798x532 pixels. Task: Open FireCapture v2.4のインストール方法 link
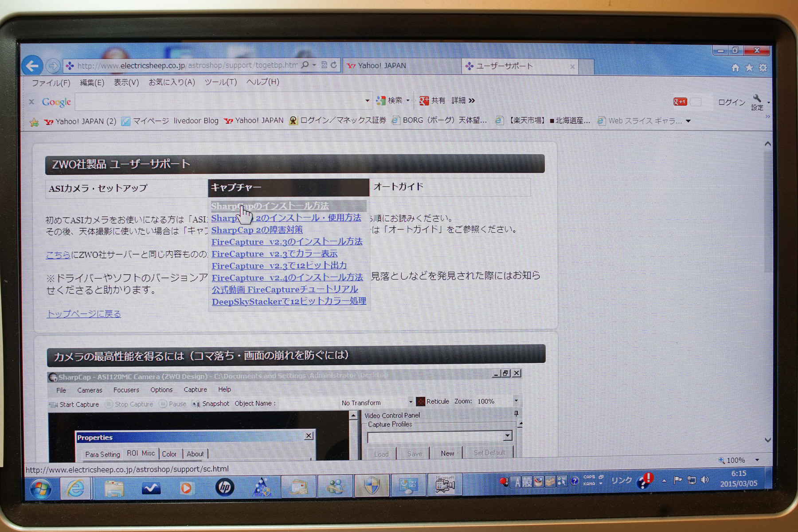tap(287, 278)
